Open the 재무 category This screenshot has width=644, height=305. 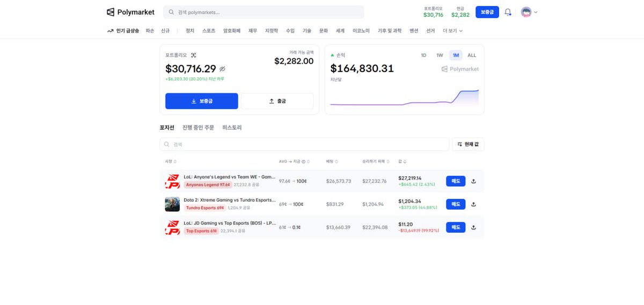point(253,31)
